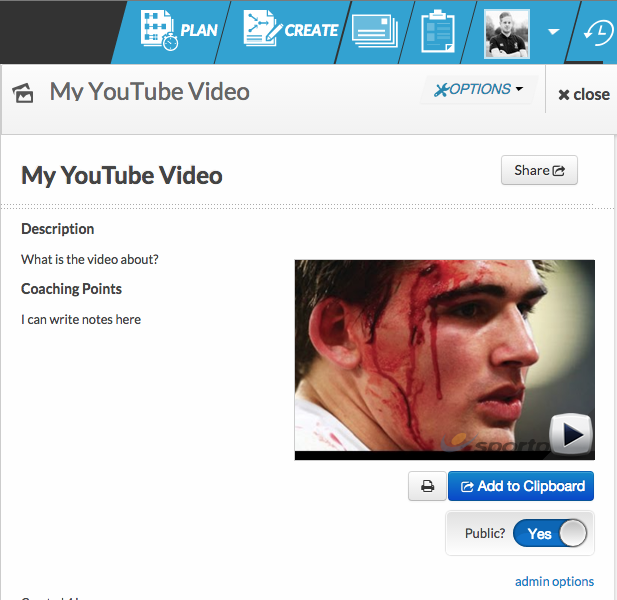The height and width of the screenshot is (600, 617).
Task: Click the coaching note 'I can write notes here'
Action: 81,320
